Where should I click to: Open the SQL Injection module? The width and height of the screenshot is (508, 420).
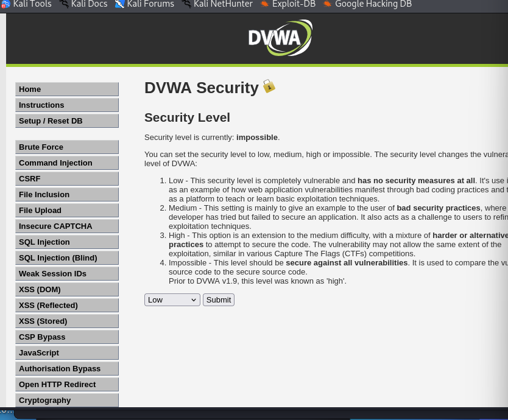point(67,242)
